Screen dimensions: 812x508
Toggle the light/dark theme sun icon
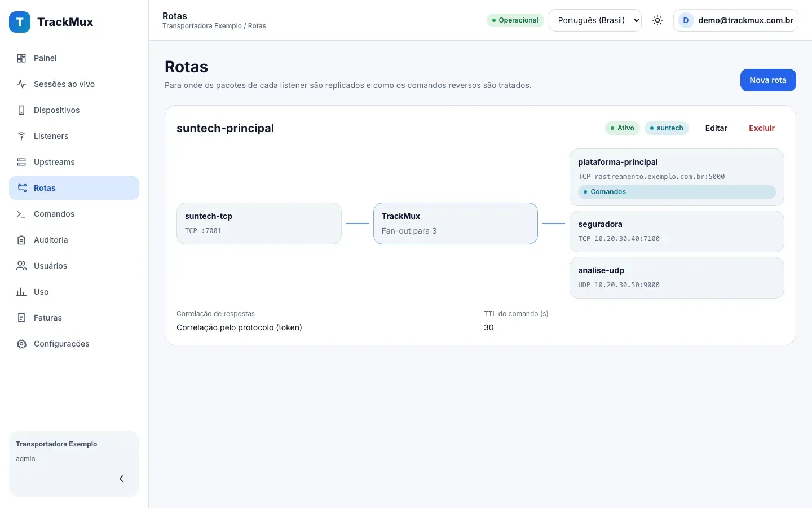(657, 20)
